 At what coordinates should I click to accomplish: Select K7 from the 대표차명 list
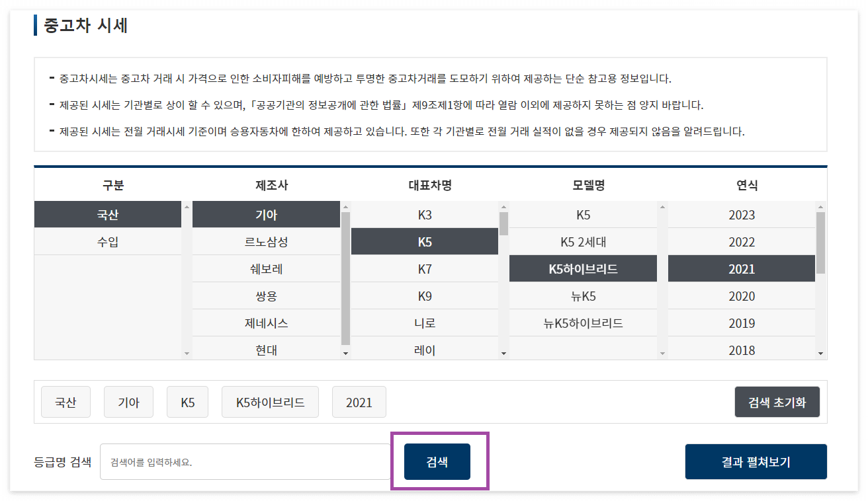(x=425, y=268)
